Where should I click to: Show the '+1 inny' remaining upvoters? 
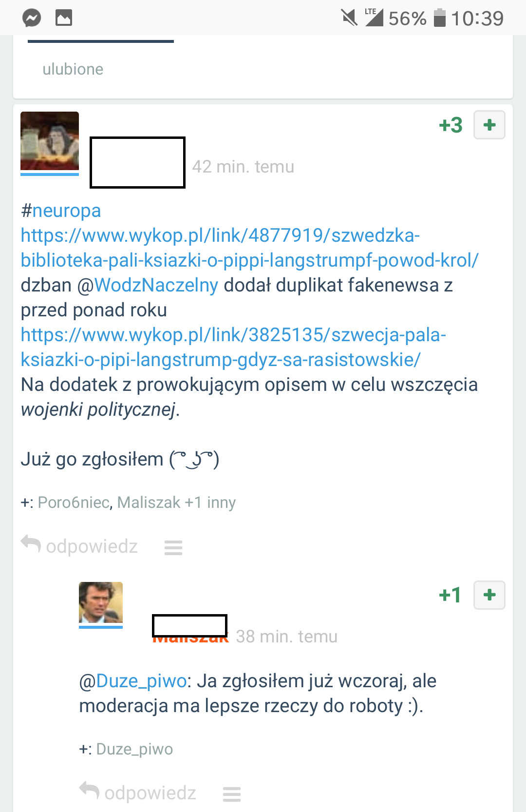coord(210,502)
